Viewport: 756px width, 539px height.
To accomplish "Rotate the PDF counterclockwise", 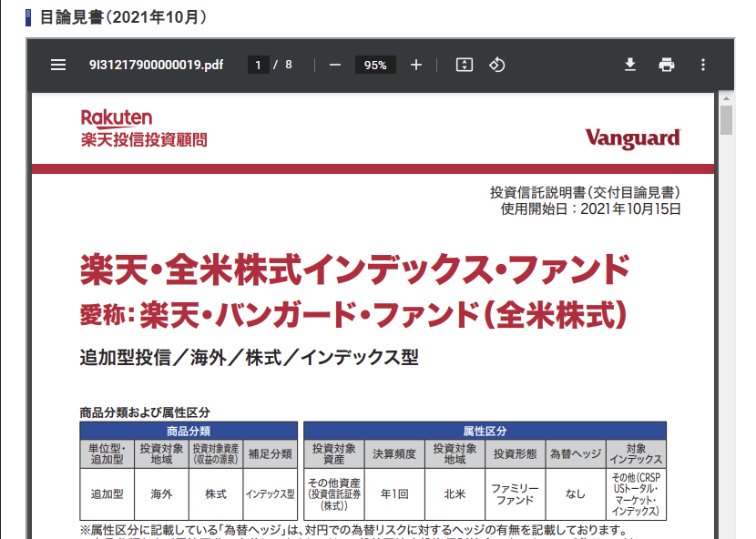I will [x=497, y=65].
